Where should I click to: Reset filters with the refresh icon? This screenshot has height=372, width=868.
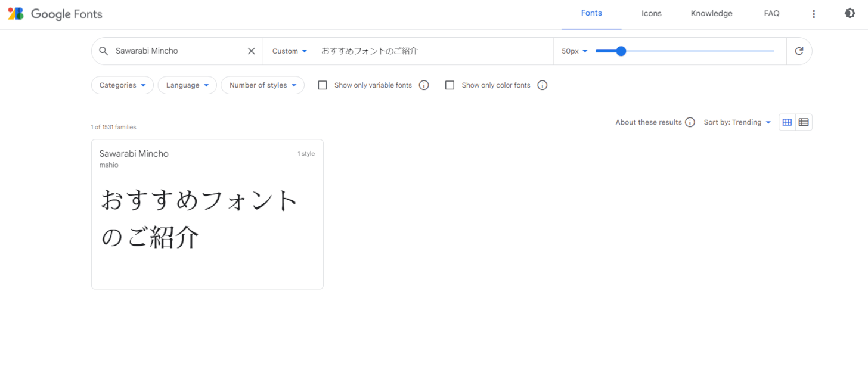(799, 51)
